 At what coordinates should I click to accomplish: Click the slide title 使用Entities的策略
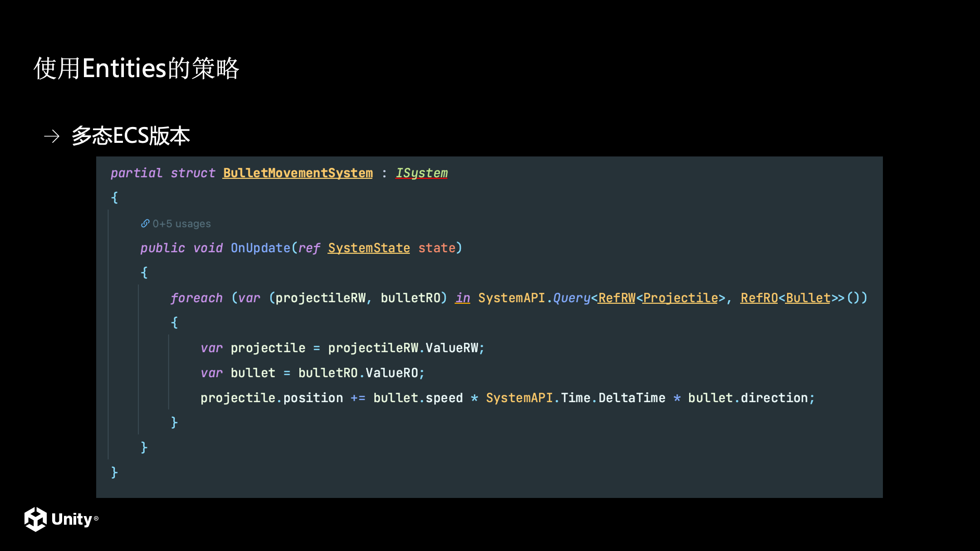pos(137,68)
